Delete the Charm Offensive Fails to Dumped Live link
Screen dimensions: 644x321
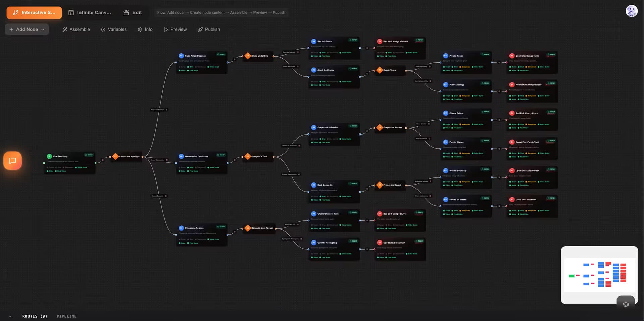click(x=367, y=220)
